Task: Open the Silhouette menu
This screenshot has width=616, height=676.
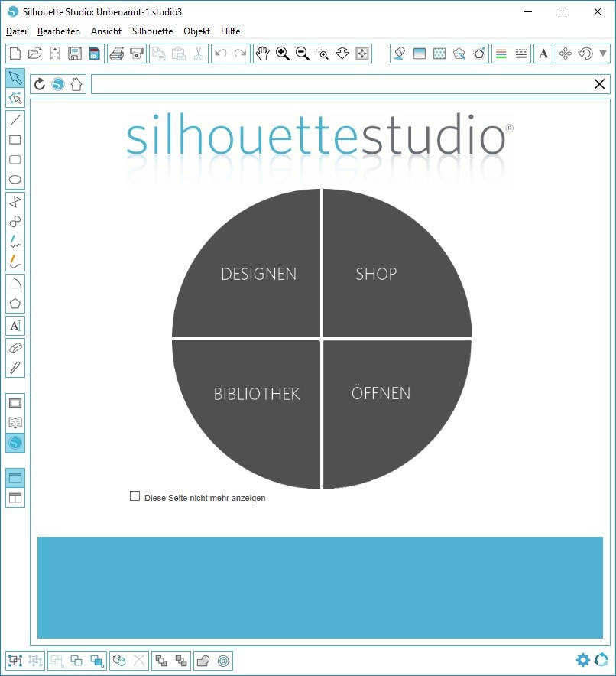Action: pos(153,31)
